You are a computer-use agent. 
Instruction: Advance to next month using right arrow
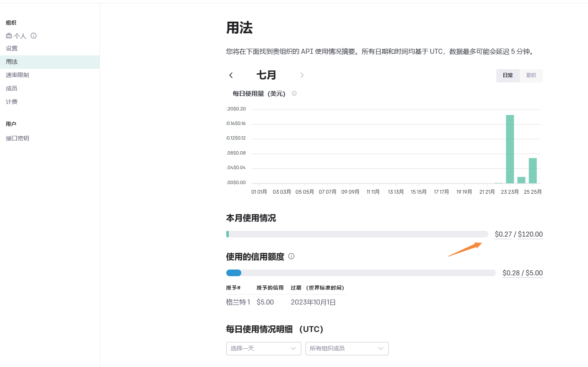(302, 75)
